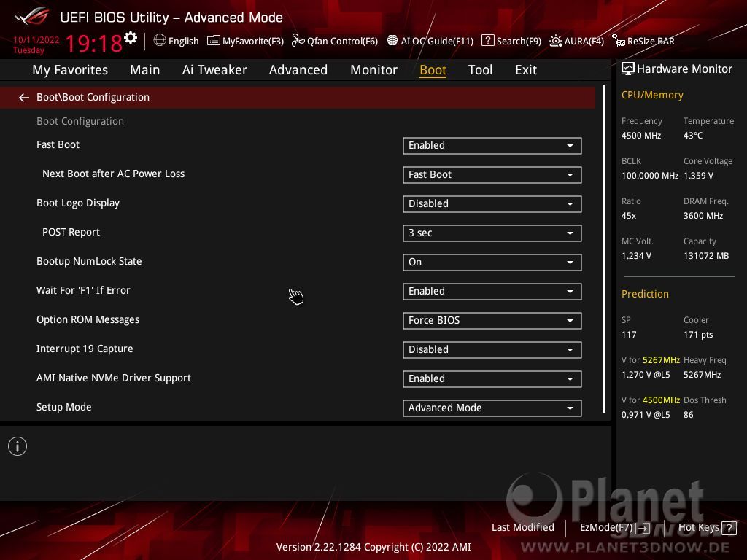The image size is (747, 560).
Task: Open the Interrupt 19 Capture dropdown
Action: [x=492, y=349]
